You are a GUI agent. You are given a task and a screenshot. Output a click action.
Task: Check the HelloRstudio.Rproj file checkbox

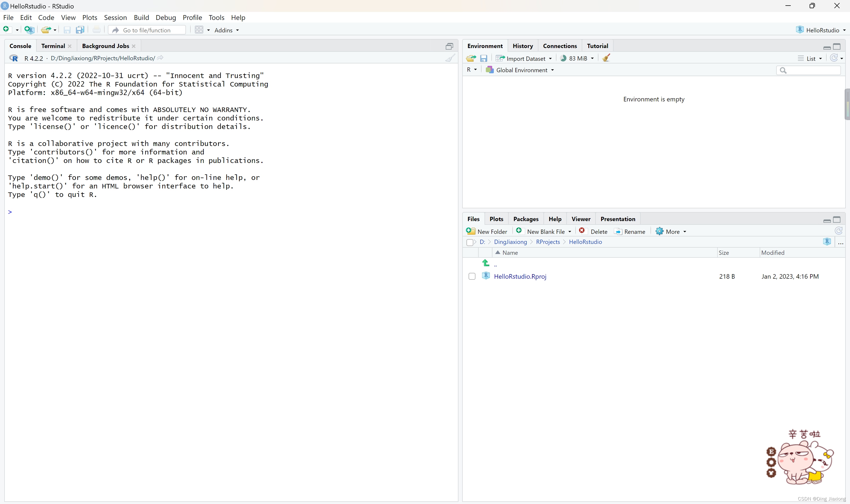472,276
